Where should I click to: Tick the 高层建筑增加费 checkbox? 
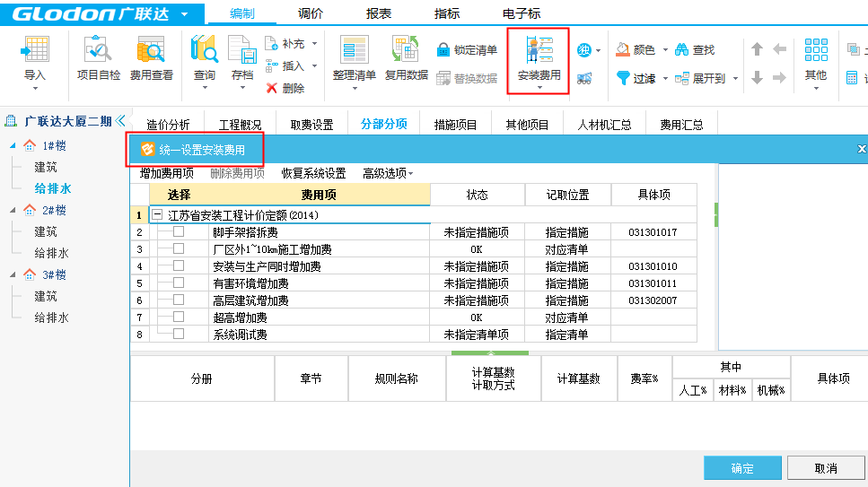pos(179,300)
